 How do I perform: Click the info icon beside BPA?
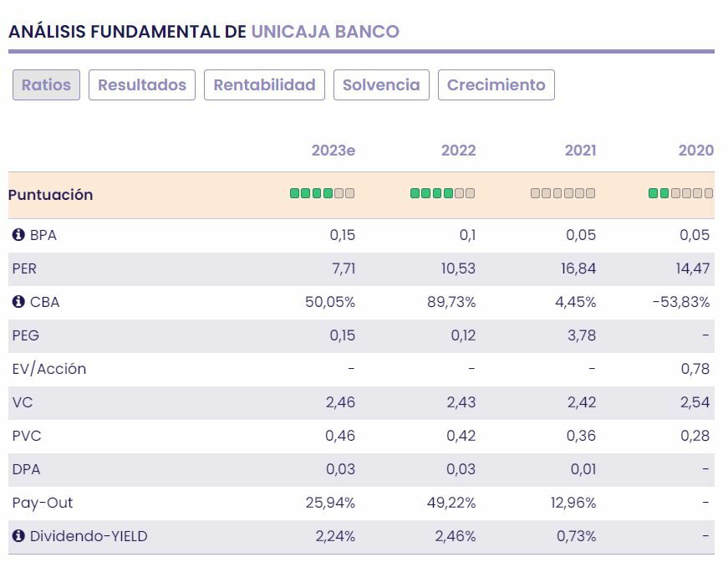[x=18, y=235]
